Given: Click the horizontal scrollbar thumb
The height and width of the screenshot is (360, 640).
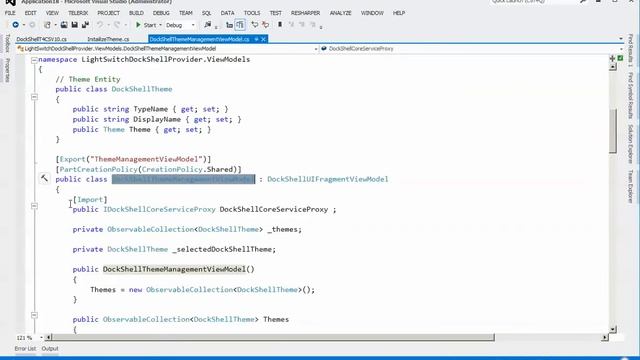Looking at the screenshot, I should click(x=273, y=338).
